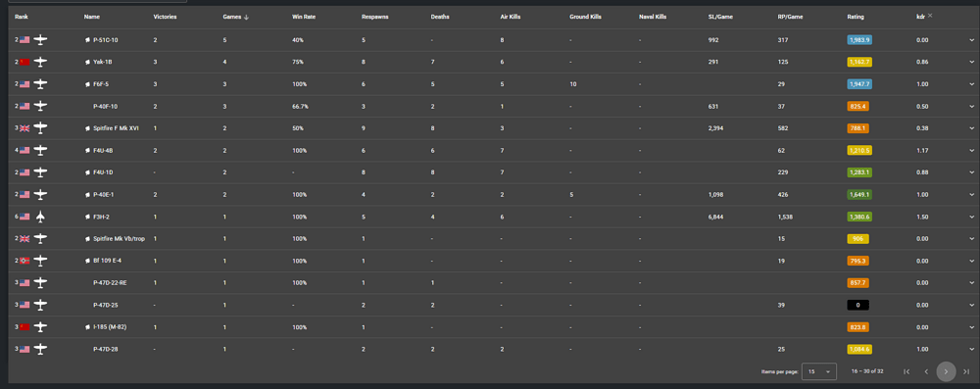
Task: Remove the kdr column with the X
Action: pos(930,16)
